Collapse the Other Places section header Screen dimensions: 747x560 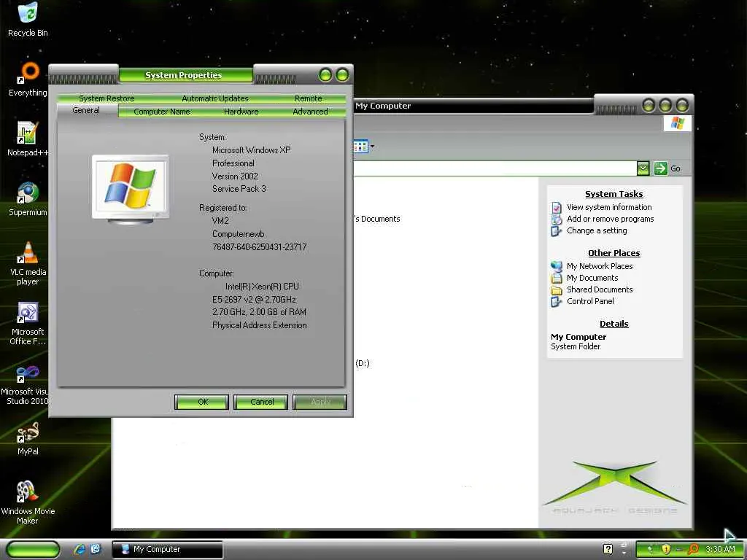coord(614,253)
